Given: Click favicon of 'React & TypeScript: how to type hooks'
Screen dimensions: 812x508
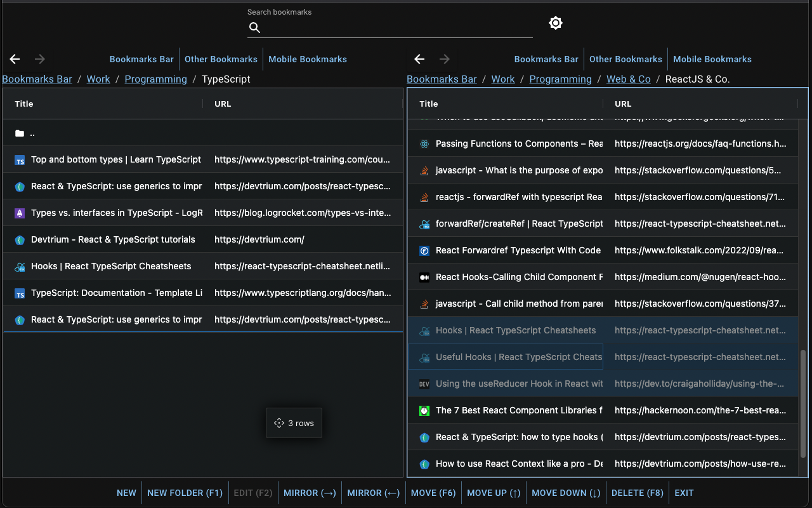Looking at the screenshot, I should pyautogui.click(x=424, y=438).
